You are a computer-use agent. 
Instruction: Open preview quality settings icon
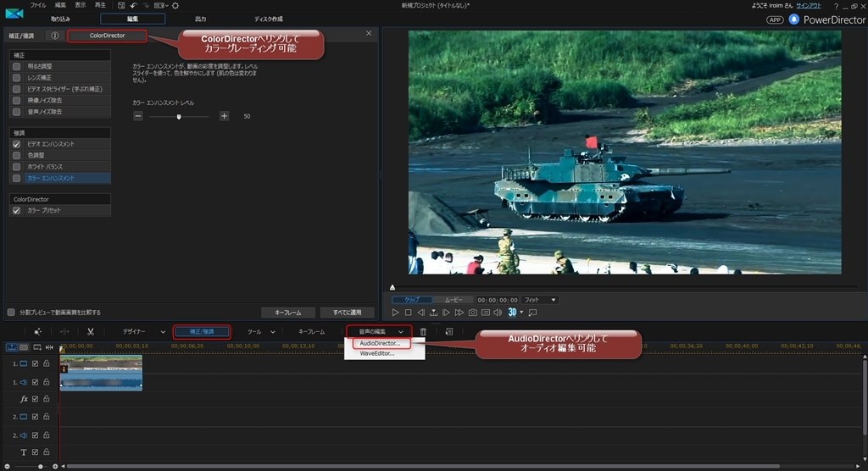pyautogui.click(x=486, y=312)
